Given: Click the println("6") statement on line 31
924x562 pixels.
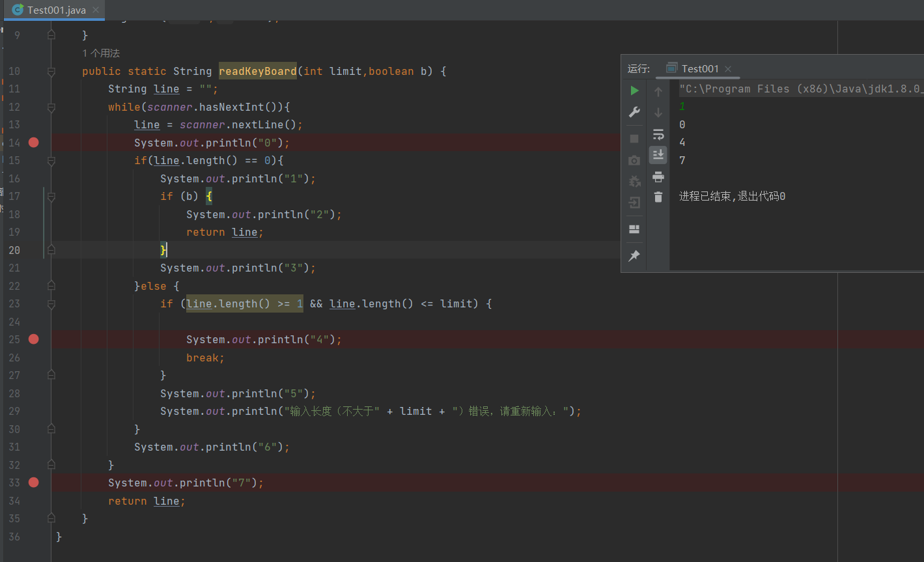Looking at the screenshot, I should pyautogui.click(x=212, y=447).
